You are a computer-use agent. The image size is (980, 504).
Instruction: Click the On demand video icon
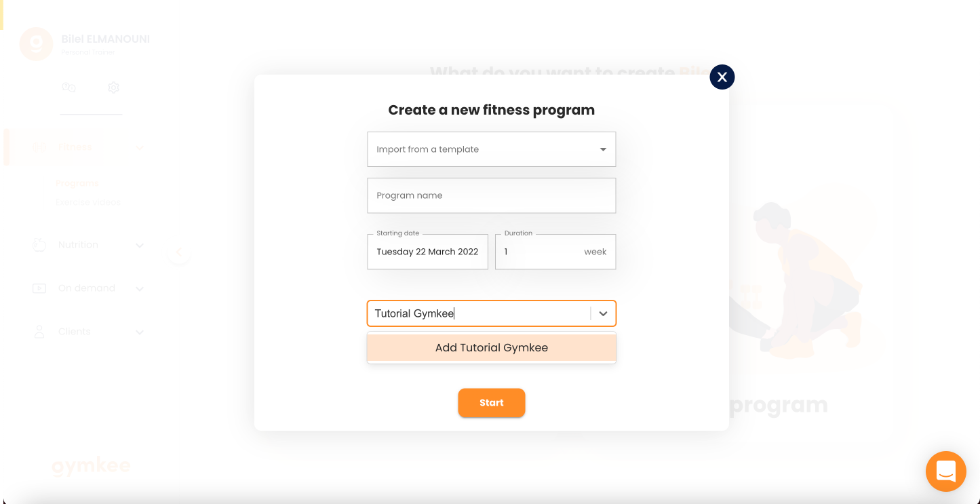39,288
